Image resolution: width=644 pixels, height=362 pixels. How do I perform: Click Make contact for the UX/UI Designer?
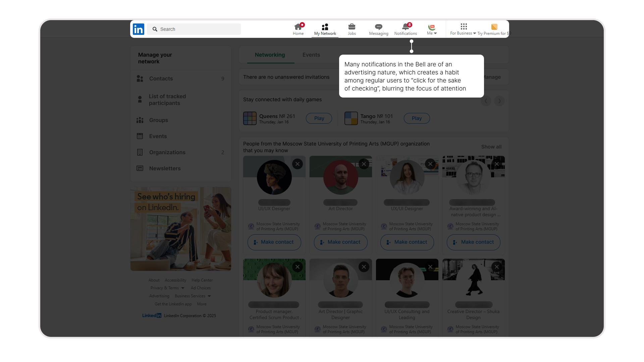pos(407,242)
